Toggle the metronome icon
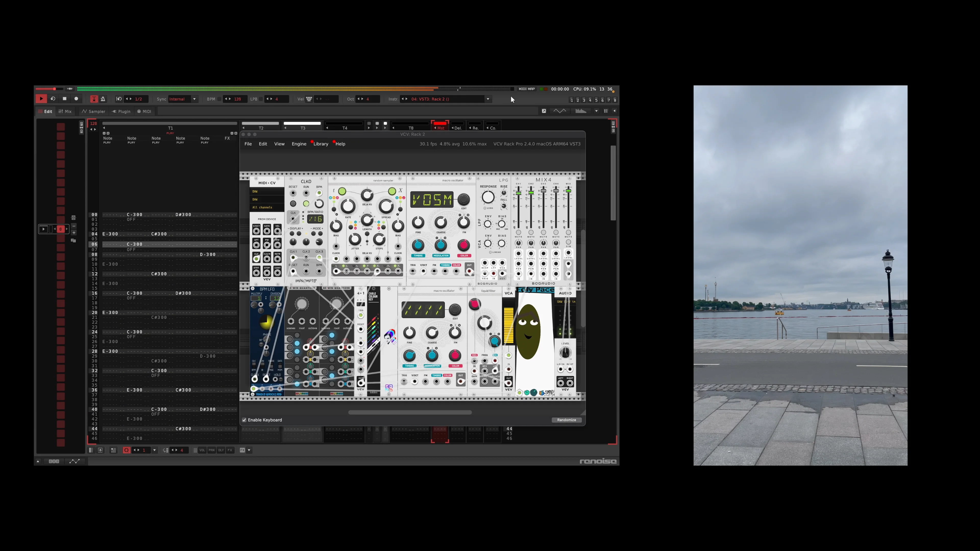 pos(103,99)
